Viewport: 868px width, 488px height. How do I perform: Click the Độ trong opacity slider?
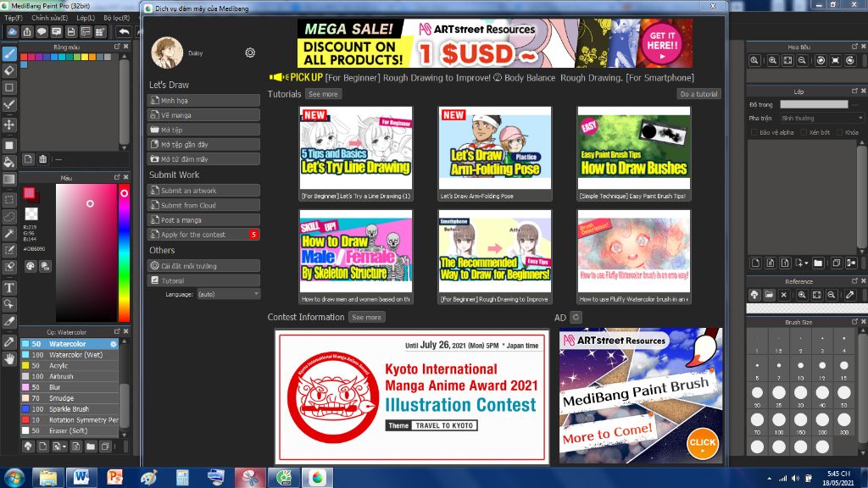(814, 104)
